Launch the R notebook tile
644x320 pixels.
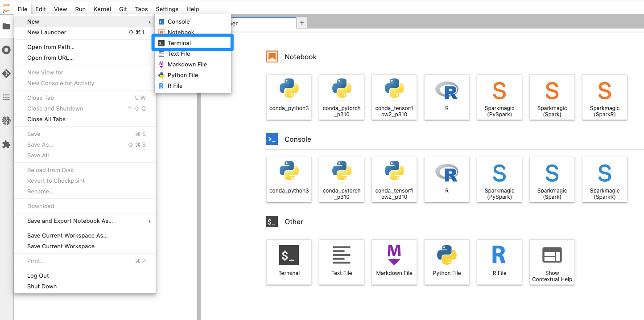click(x=447, y=97)
